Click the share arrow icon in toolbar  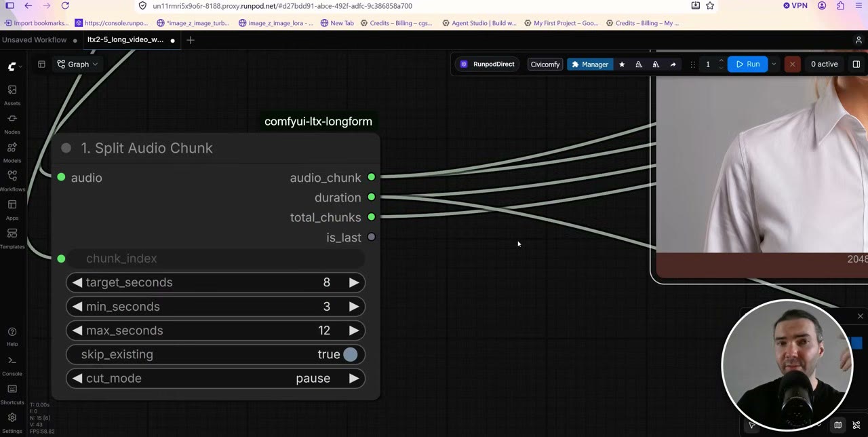pos(673,64)
